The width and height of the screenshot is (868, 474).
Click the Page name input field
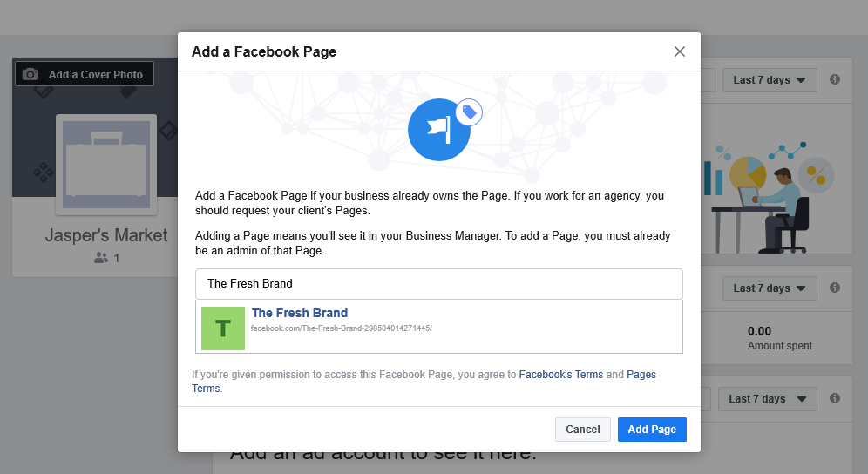click(x=438, y=284)
